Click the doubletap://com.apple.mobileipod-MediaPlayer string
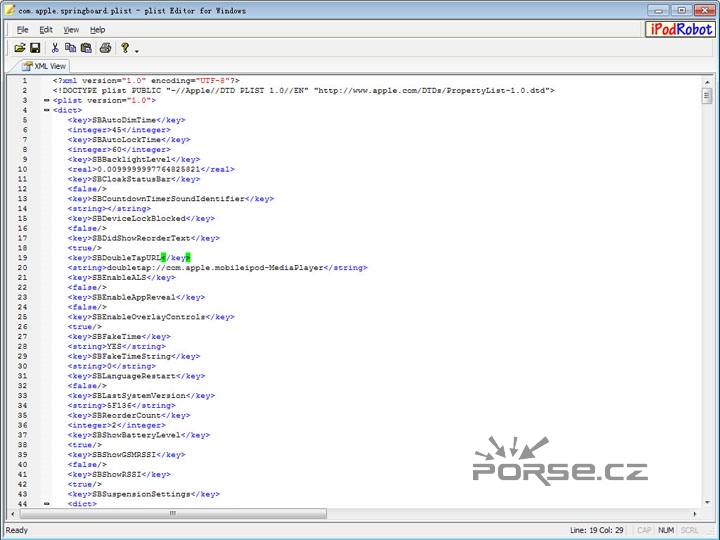720x540 pixels. 215,268
